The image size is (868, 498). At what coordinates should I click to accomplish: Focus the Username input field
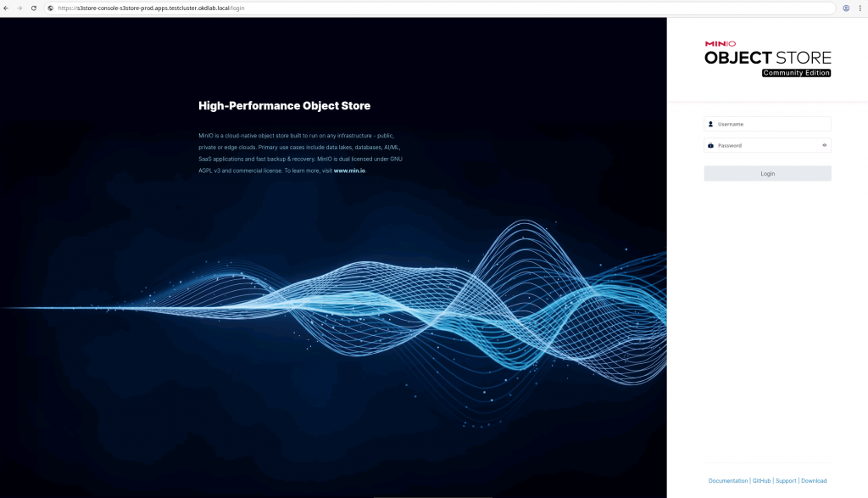click(x=770, y=124)
